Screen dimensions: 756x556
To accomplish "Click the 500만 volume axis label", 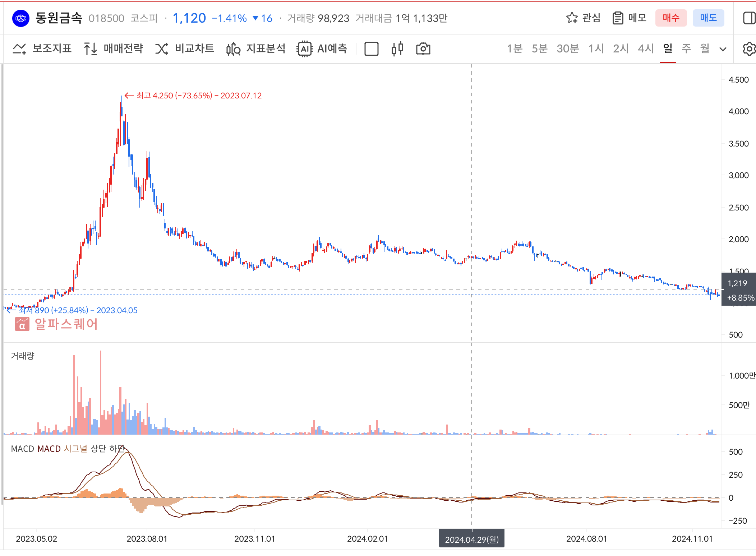I will pos(739,405).
